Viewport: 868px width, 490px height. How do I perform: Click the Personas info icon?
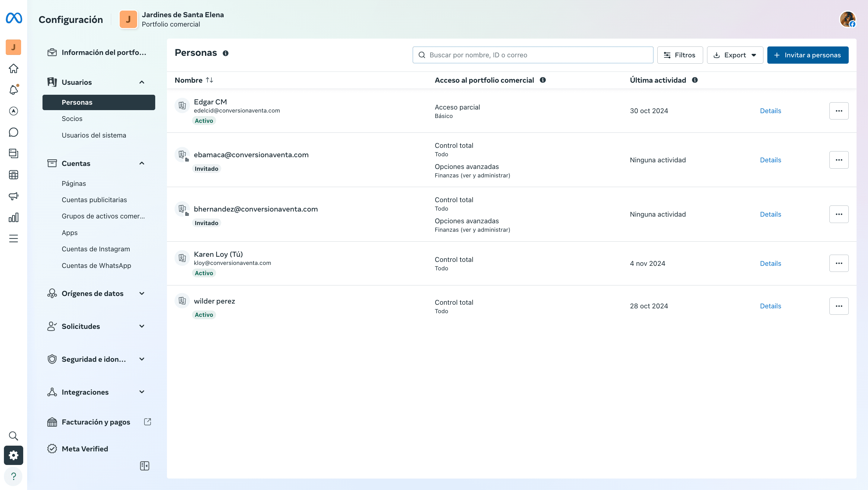click(x=225, y=53)
